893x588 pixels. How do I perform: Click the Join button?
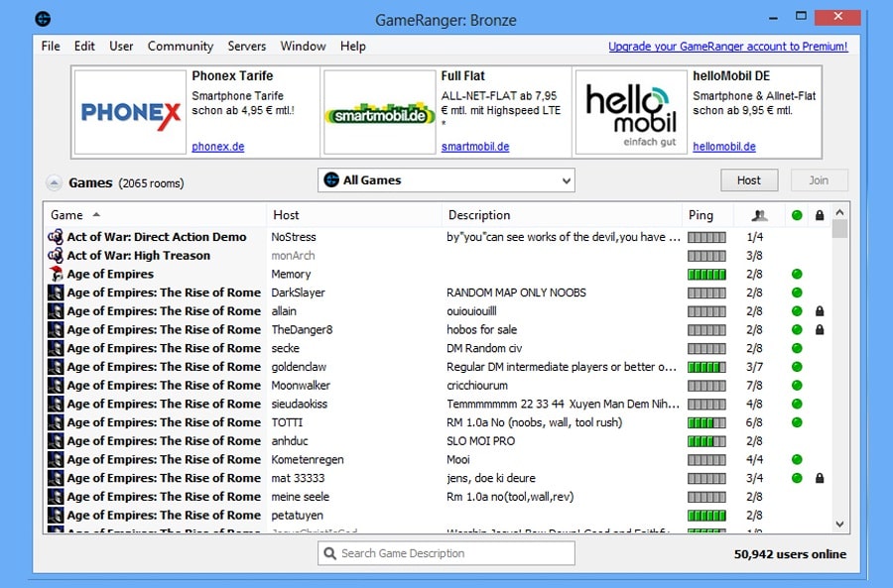[819, 180]
